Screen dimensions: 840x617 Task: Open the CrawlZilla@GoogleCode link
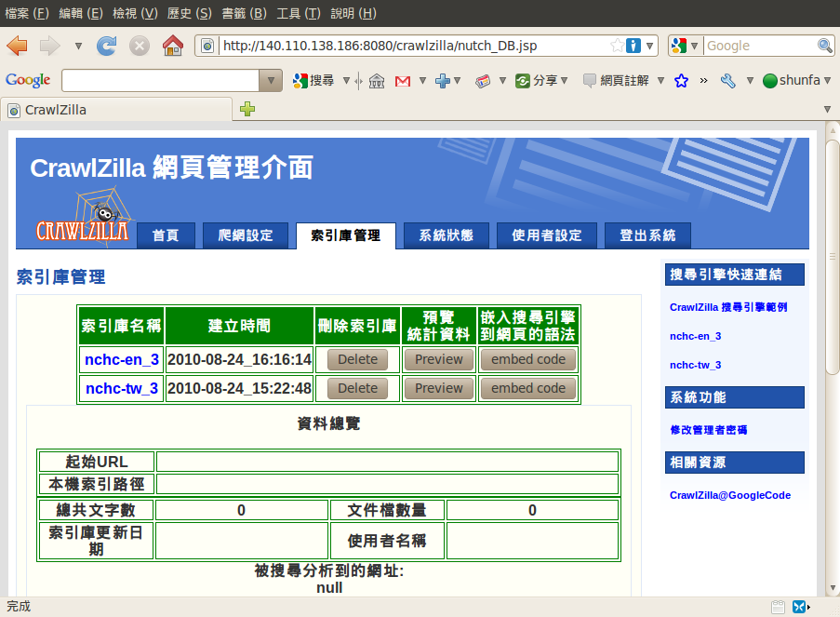pos(730,495)
